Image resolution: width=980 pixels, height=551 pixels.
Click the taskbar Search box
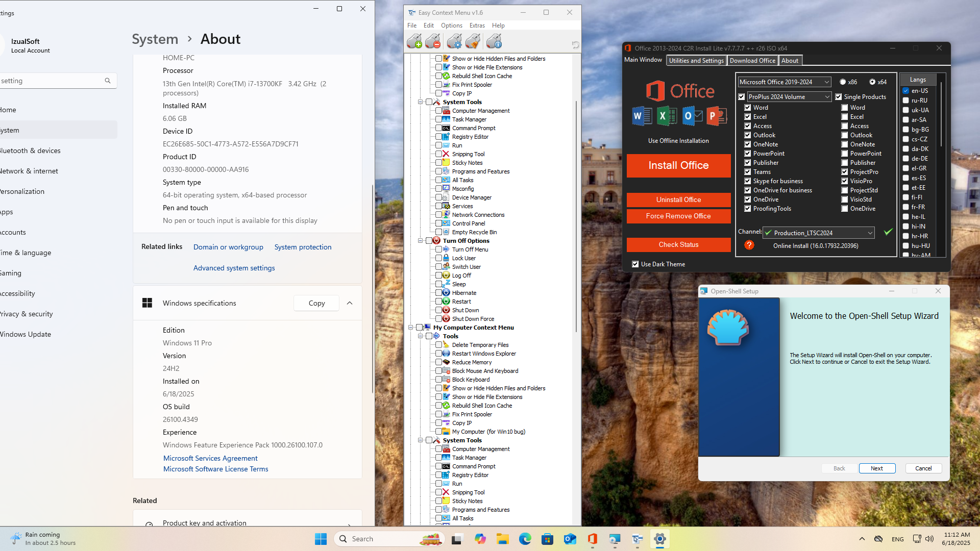click(x=389, y=539)
